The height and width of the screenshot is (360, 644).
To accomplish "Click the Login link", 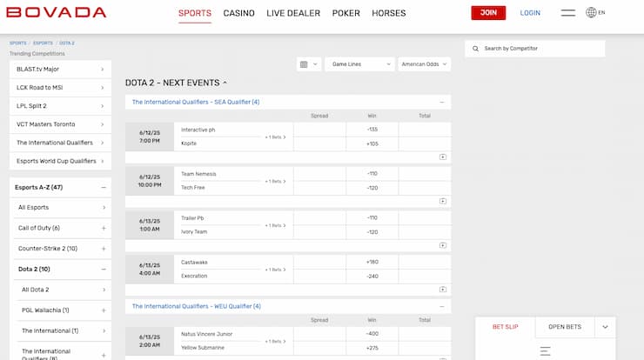I will 530,13.
